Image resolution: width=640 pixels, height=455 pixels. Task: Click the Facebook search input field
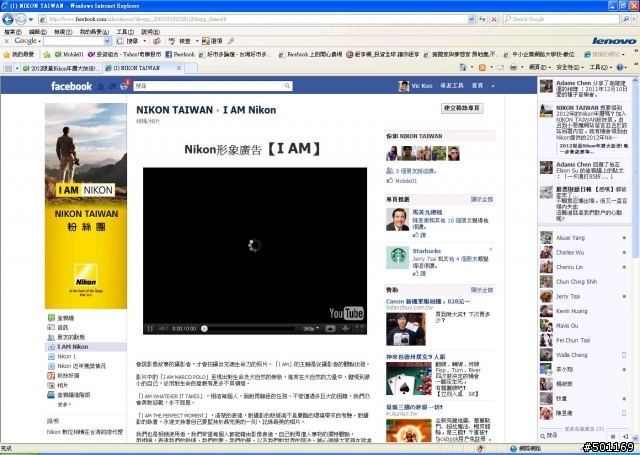[x=209, y=86]
